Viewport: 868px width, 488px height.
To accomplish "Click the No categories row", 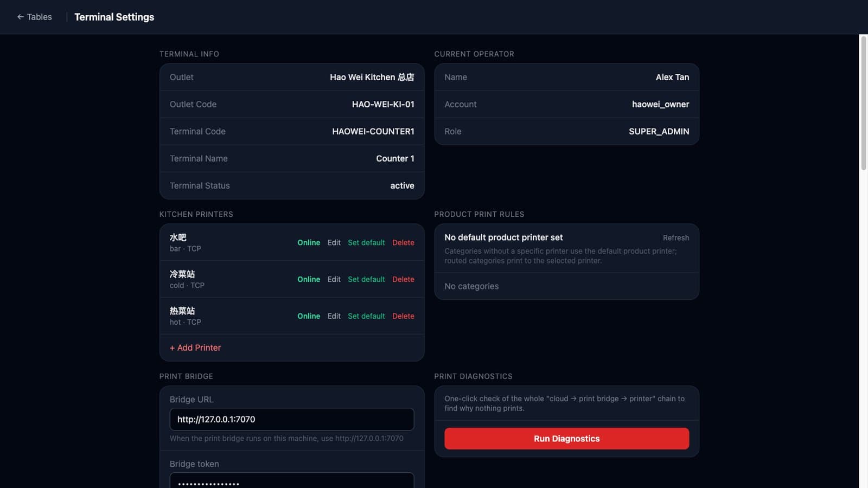I will (567, 286).
